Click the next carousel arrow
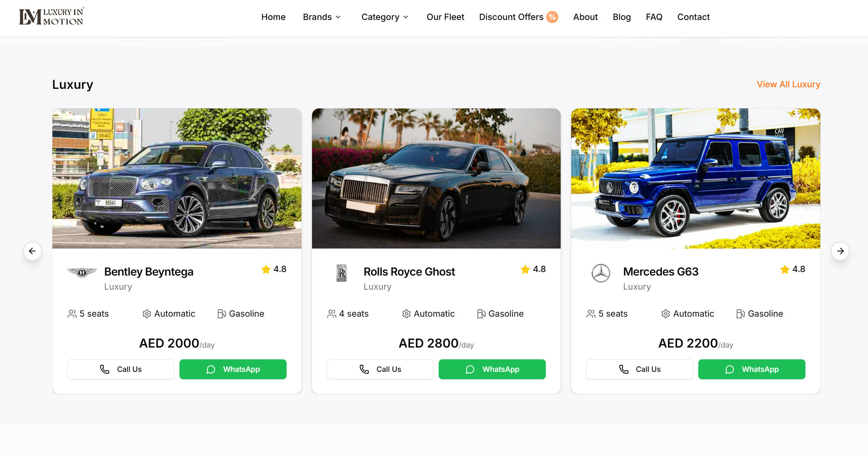 pyautogui.click(x=840, y=251)
